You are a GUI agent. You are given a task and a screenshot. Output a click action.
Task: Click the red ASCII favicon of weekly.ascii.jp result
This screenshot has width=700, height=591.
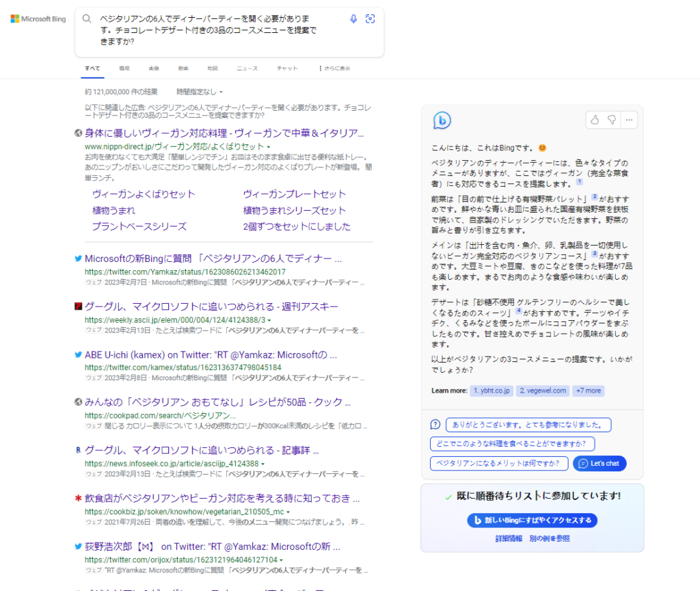[78, 306]
